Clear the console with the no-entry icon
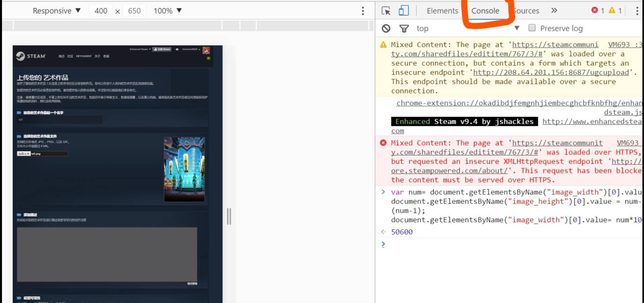The width and height of the screenshot is (644, 303). pyautogui.click(x=386, y=28)
